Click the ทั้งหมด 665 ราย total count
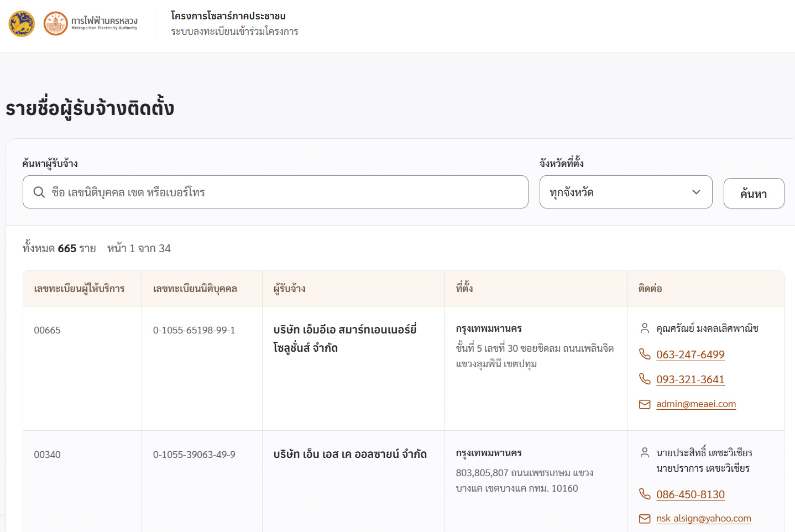This screenshot has width=795, height=532. [59, 248]
